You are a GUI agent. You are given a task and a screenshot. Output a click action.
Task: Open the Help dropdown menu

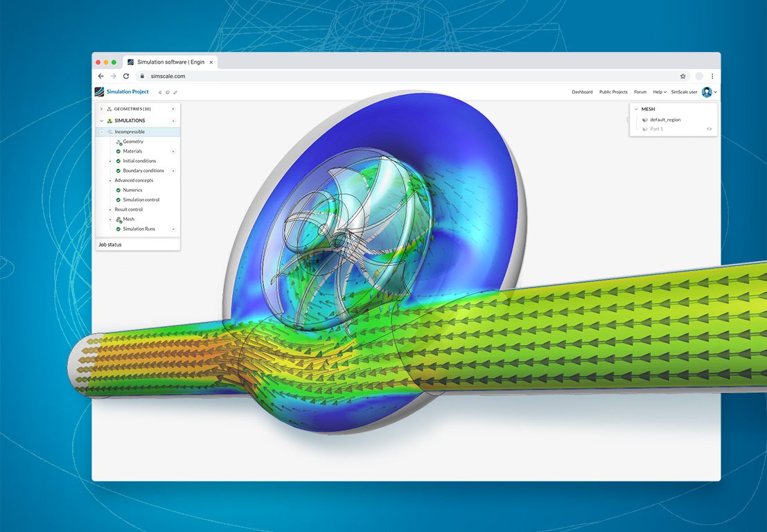659,92
